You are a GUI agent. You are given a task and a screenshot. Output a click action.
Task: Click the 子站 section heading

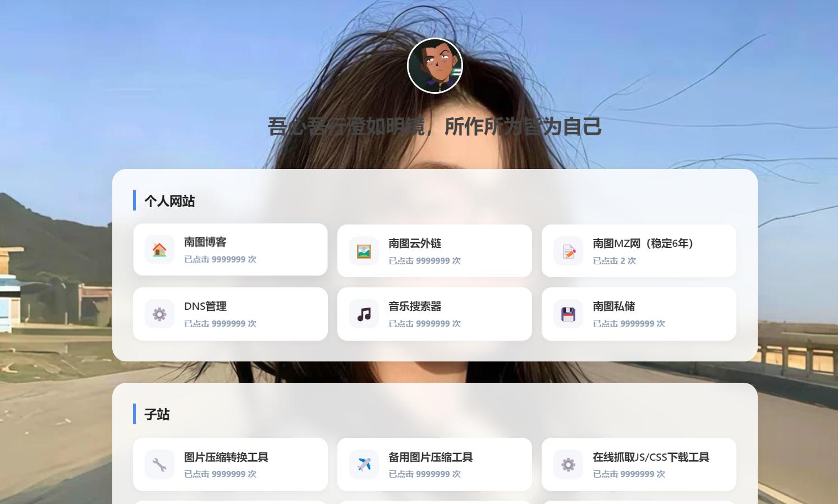point(157,414)
